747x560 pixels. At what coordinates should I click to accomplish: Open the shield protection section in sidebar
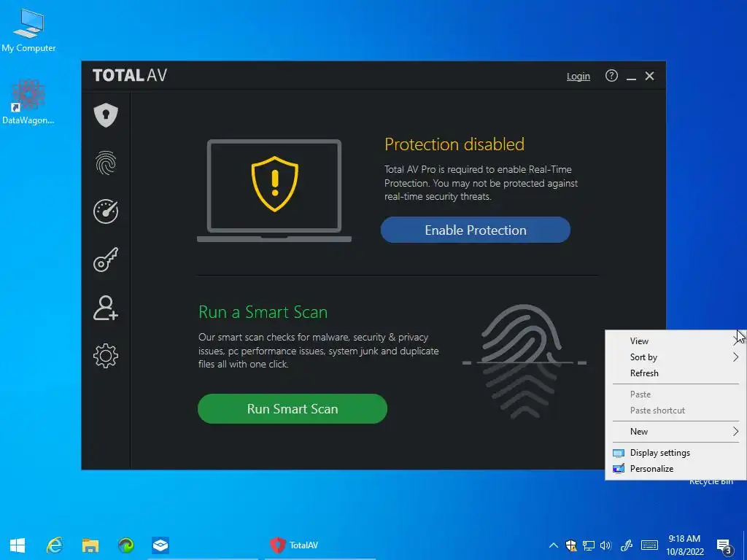click(106, 114)
